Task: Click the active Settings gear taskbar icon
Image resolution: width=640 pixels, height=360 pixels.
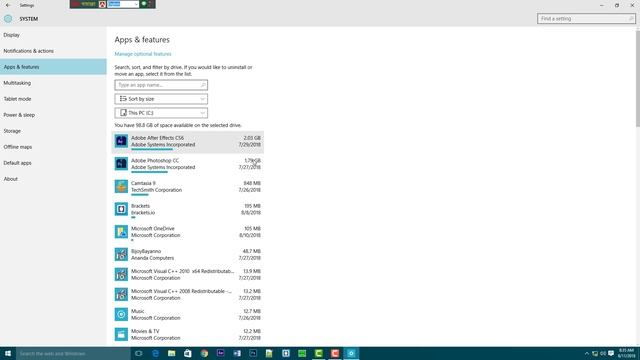Action: (x=351, y=353)
